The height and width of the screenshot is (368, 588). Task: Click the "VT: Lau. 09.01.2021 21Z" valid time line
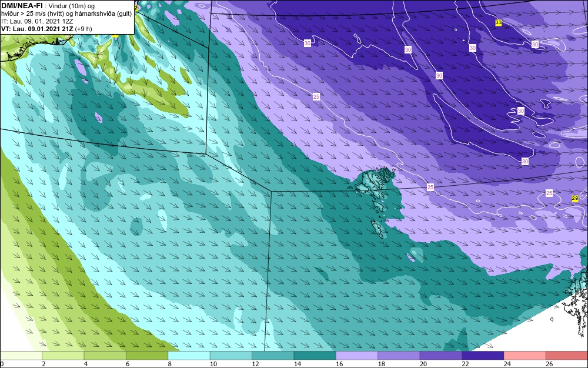[46, 29]
